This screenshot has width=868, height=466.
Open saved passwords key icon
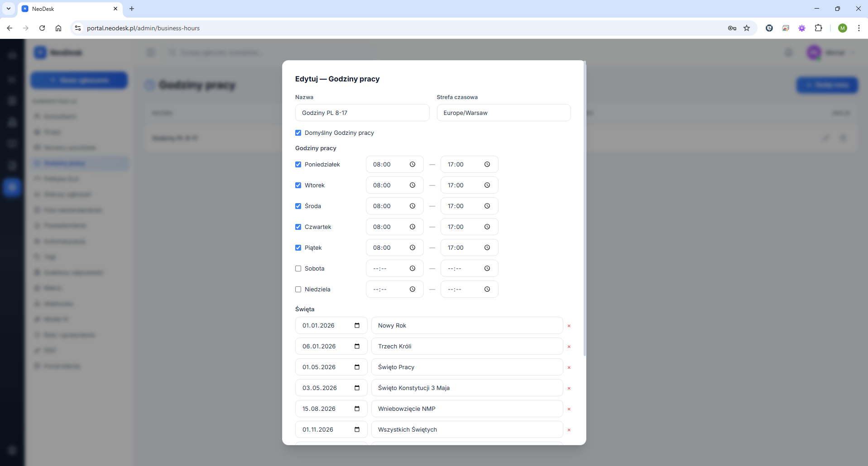click(x=732, y=28)
